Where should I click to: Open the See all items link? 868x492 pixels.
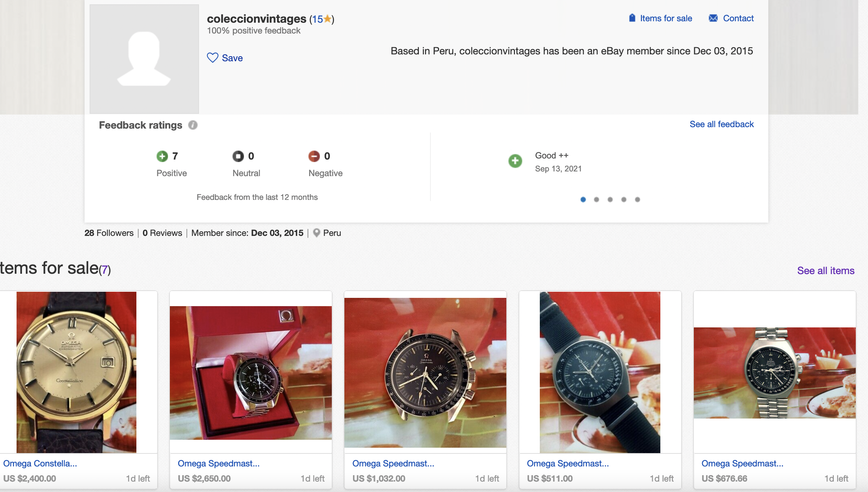(826, 270)
